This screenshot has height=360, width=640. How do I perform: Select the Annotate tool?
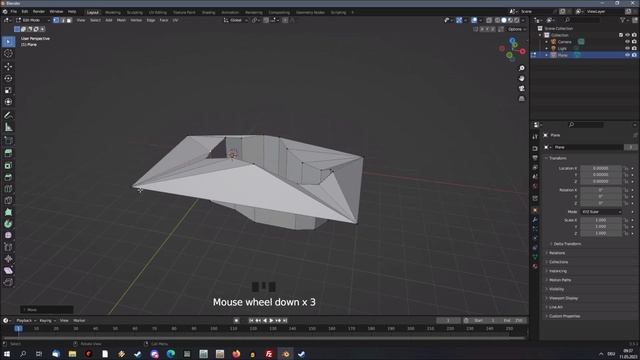[x=8, y=116]
